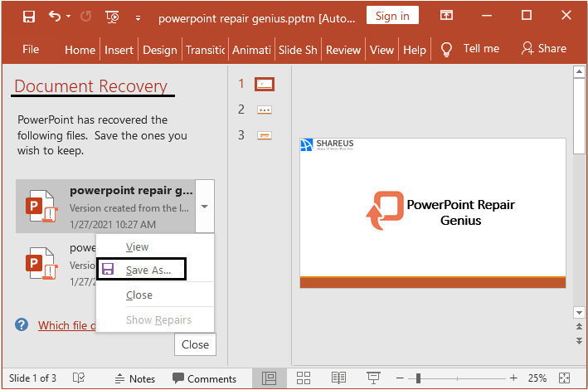Open the 'Which file' help link
This screenshot has height=390, width=588.
(66, 325)
